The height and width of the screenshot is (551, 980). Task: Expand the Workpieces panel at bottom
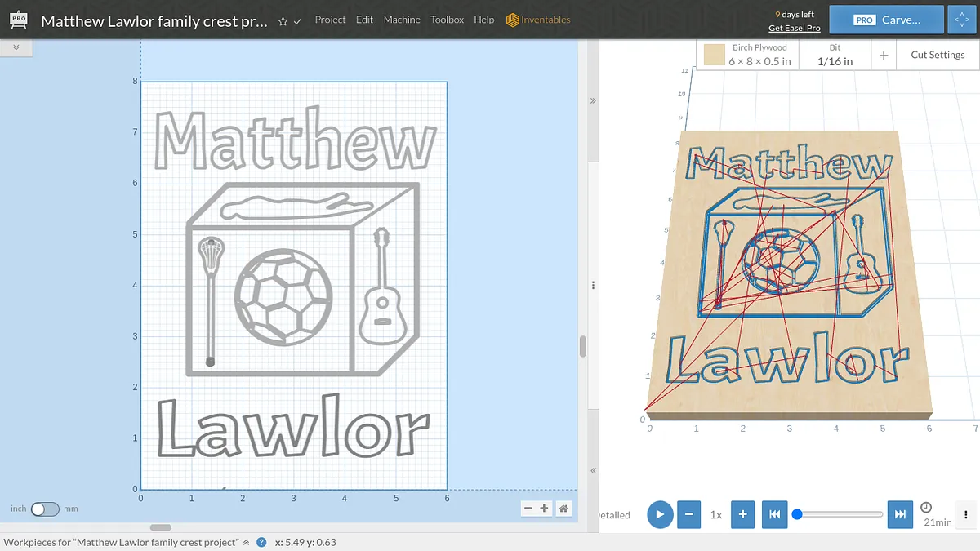247,542
